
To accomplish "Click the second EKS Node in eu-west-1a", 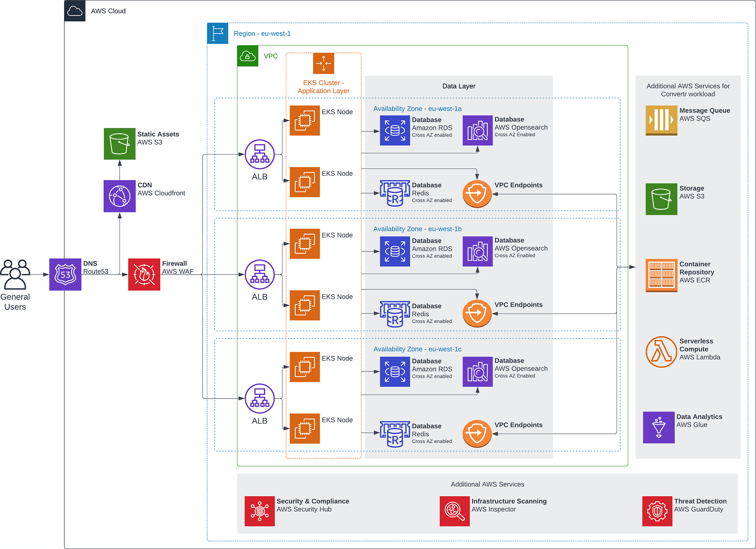I will pyautogui.click(x=305, y=182).
